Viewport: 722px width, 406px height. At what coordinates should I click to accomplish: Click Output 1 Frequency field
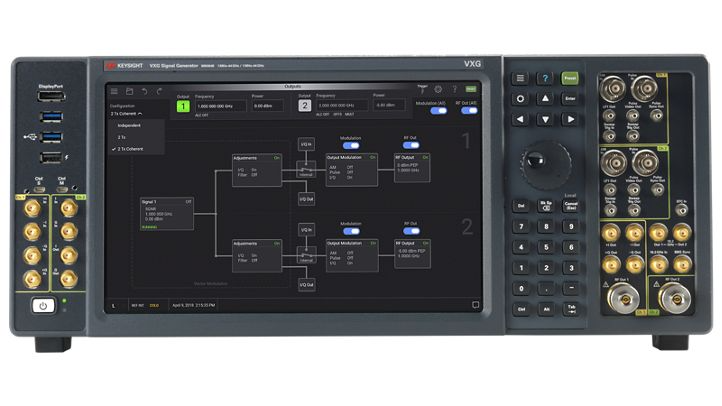[x=219, y=105]
